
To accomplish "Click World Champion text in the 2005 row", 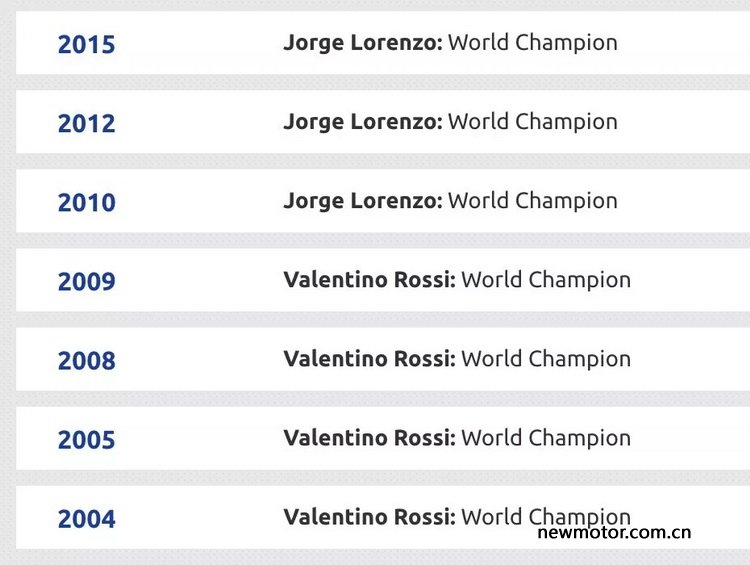I will point(546,438).
